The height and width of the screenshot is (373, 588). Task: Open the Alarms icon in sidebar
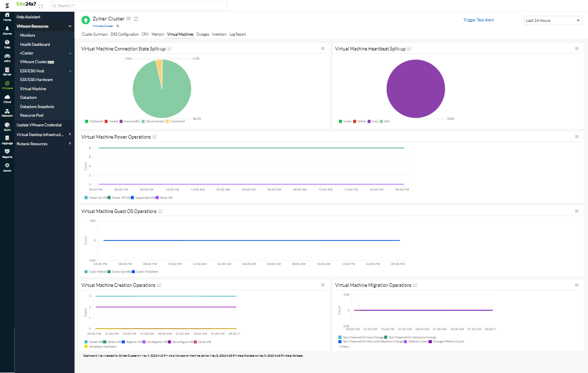pos(7,31)
